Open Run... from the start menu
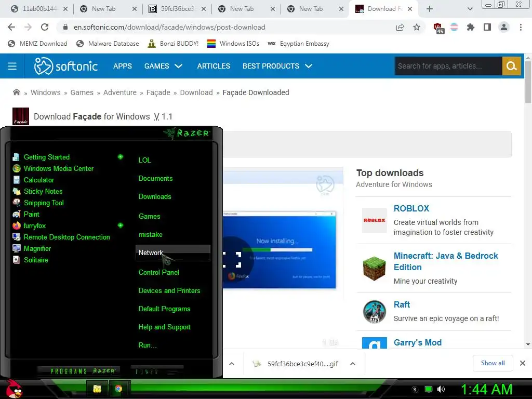 [148, 345]
